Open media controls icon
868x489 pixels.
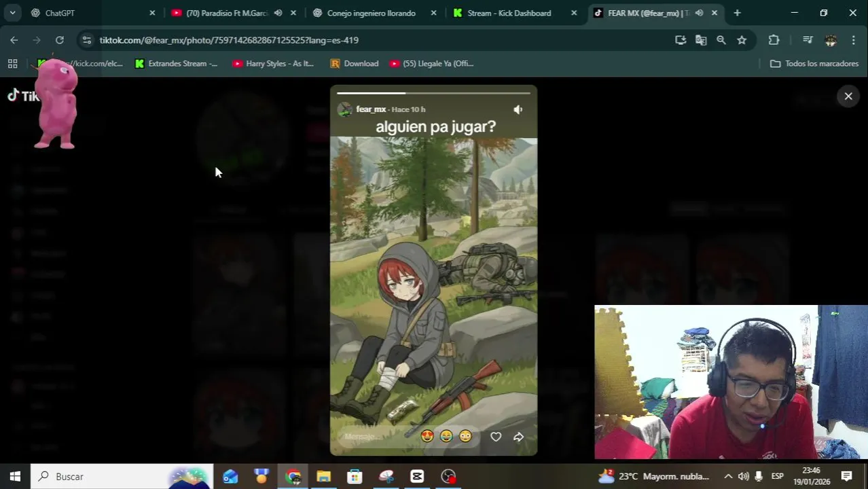point(808,40)
